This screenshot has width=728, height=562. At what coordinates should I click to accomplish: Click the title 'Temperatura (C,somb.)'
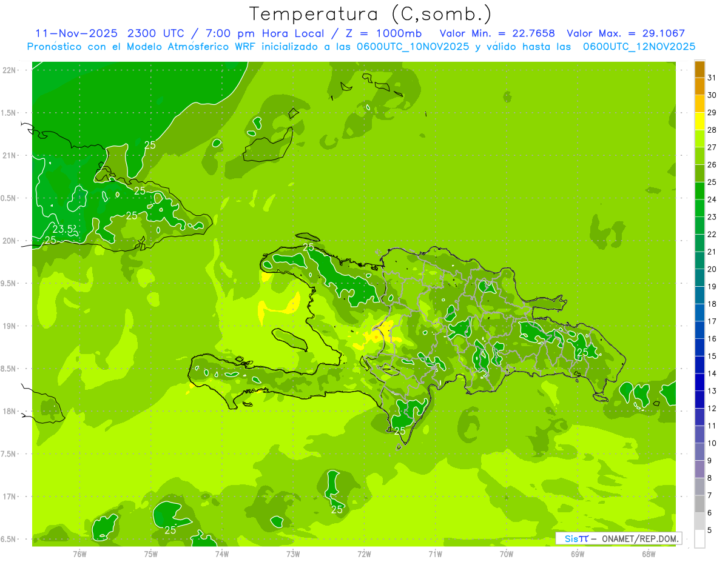[370, 14]
